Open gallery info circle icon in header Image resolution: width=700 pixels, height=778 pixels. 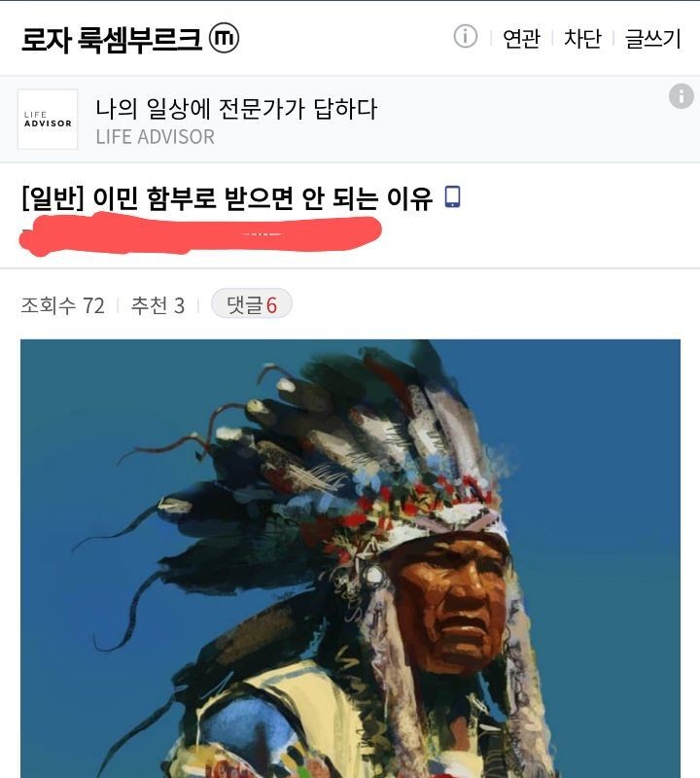click(466, 37)
